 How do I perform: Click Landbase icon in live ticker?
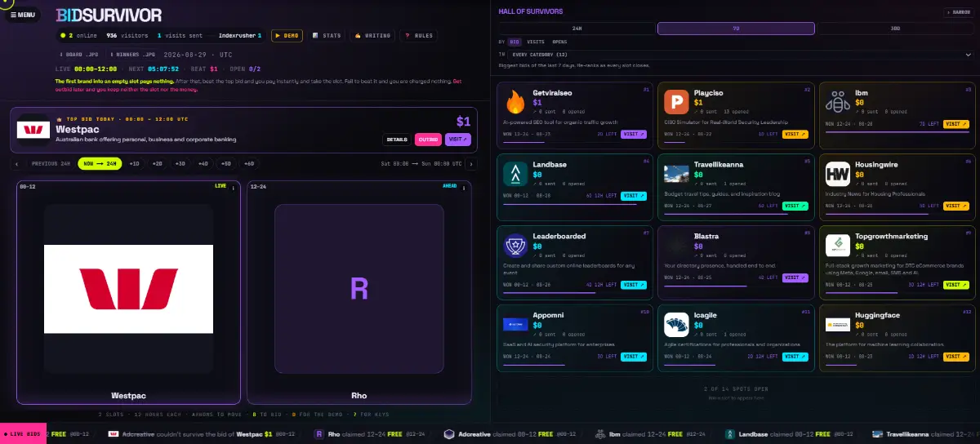click(730, 434)
